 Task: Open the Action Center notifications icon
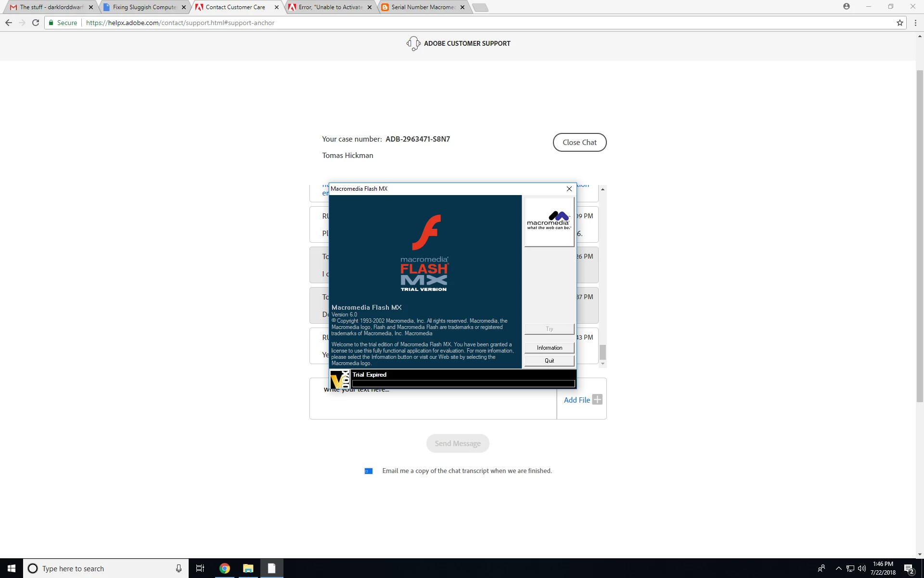[x=909, y=568]
